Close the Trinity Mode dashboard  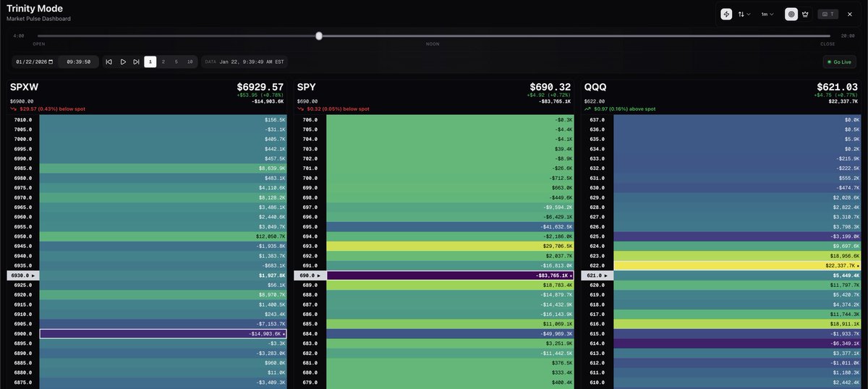click(x=850, y=14)
